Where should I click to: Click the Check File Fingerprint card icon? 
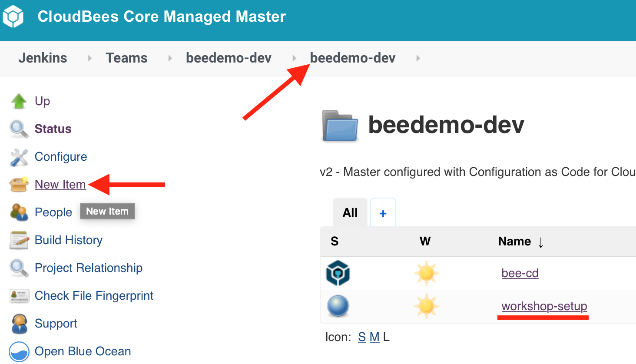point(19,296)
